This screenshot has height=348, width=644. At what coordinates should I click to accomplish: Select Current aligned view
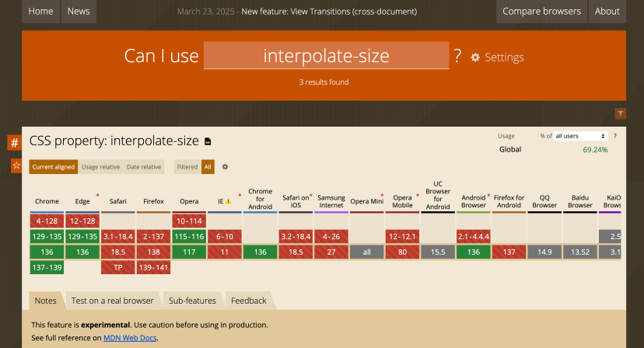click(x=54, y=166)
